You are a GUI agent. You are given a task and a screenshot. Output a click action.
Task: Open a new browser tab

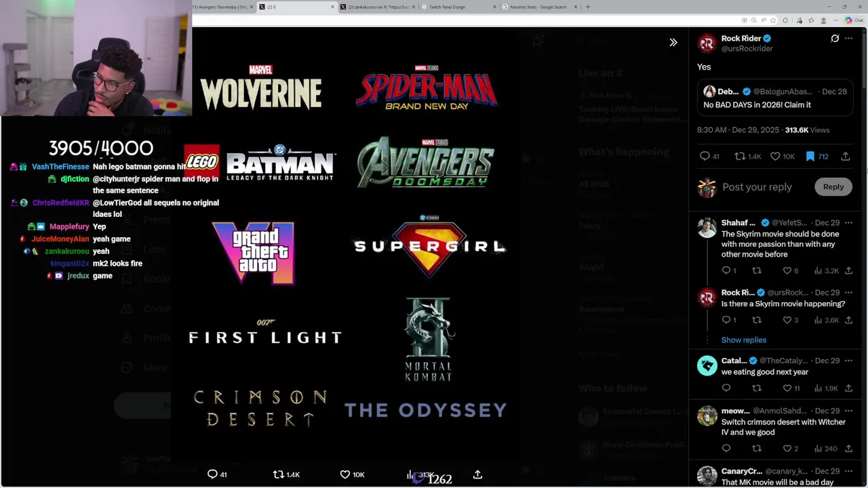588,7
